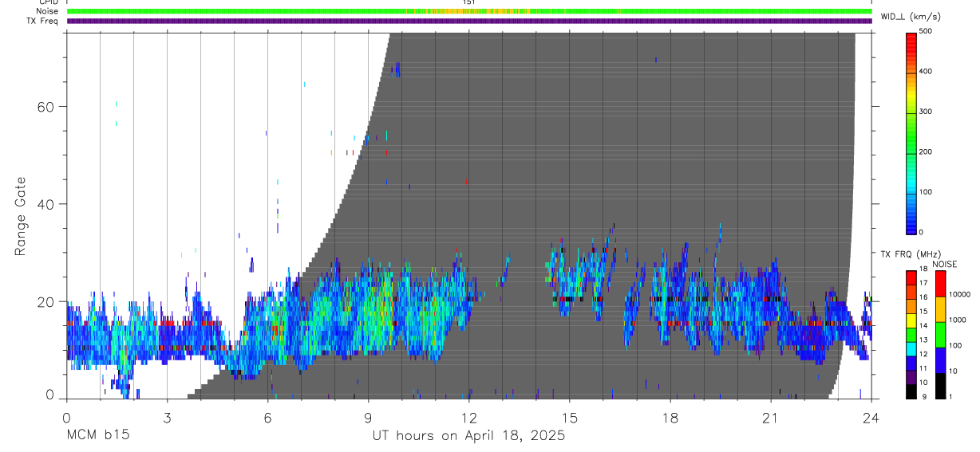This screenshot has height=452, width=980.
Task: Click the Range Gate axis label
Action: pos(21,216)
